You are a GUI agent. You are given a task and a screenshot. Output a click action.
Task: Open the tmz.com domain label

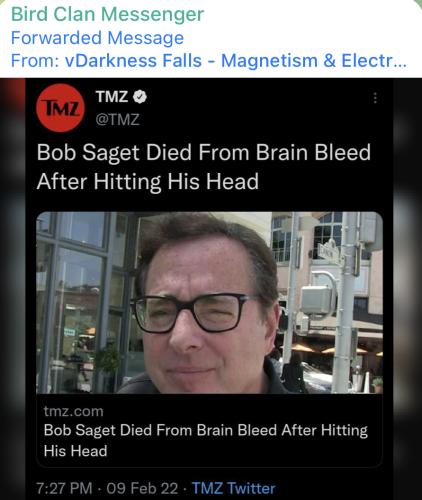coord(74,411)
